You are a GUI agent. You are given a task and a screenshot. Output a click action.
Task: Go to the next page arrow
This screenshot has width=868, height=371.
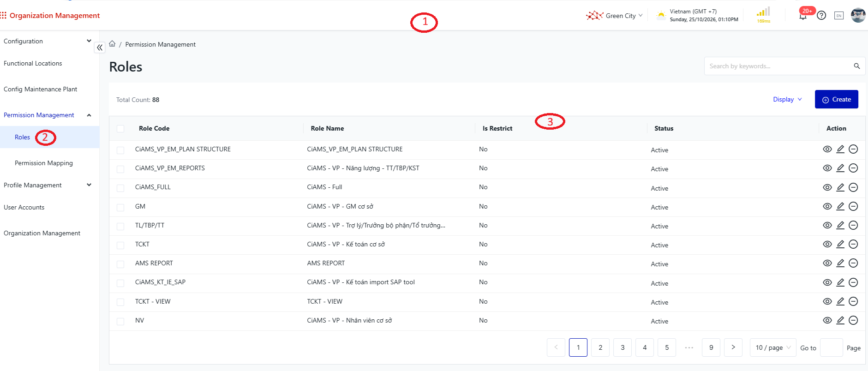click(733, 347)
